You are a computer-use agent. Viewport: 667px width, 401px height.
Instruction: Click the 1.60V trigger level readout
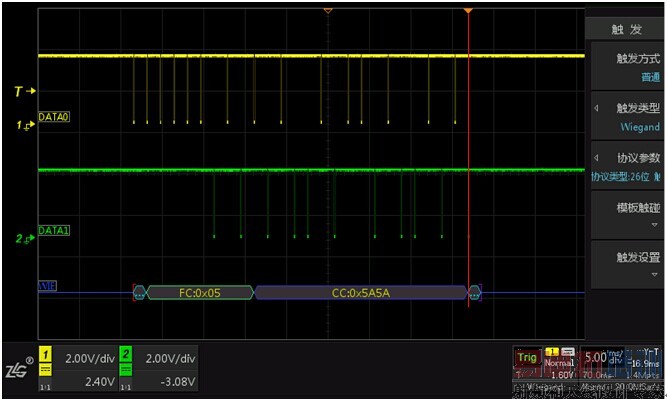click(562, 375)
